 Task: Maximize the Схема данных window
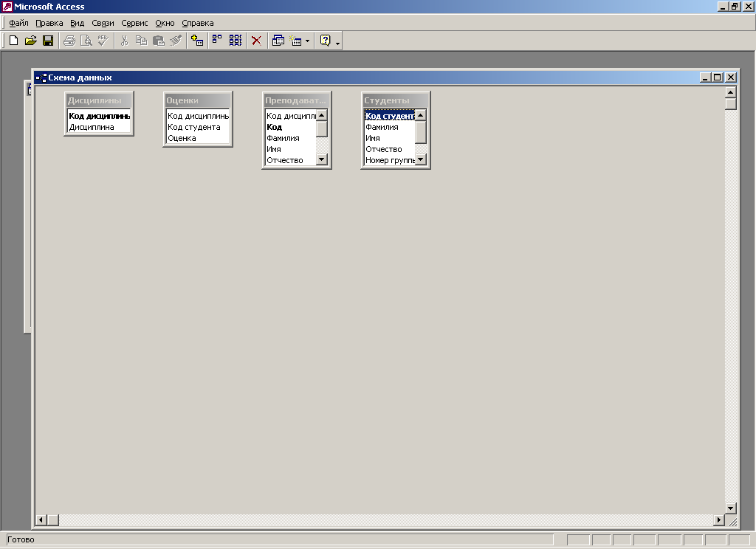pos(718,77)
